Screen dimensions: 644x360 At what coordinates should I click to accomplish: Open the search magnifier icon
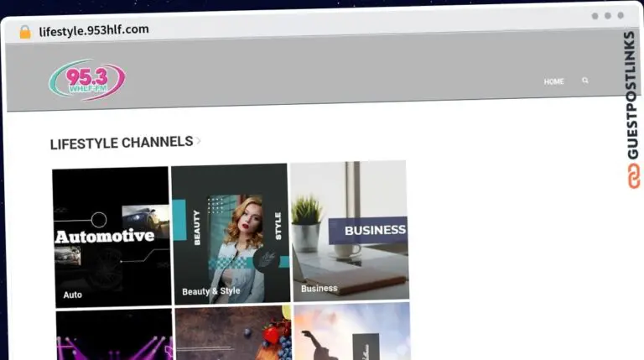pyautogui.click(x=584, y=80)
